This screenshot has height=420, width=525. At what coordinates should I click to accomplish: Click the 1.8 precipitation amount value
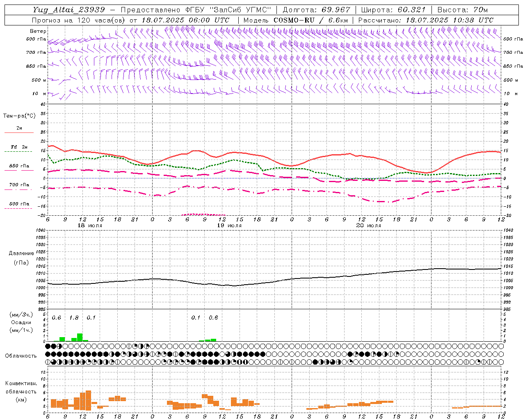point(74,318)
